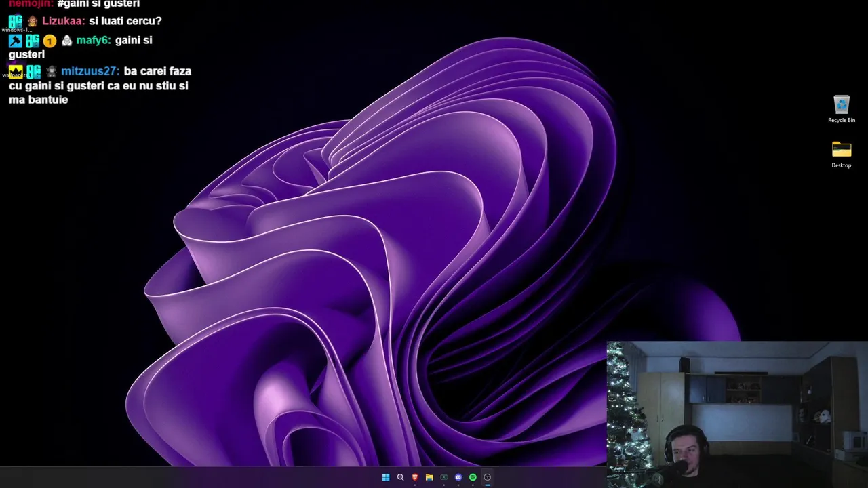
Task: Click the mitzuus27 username in chat
Action: (90, 70)
